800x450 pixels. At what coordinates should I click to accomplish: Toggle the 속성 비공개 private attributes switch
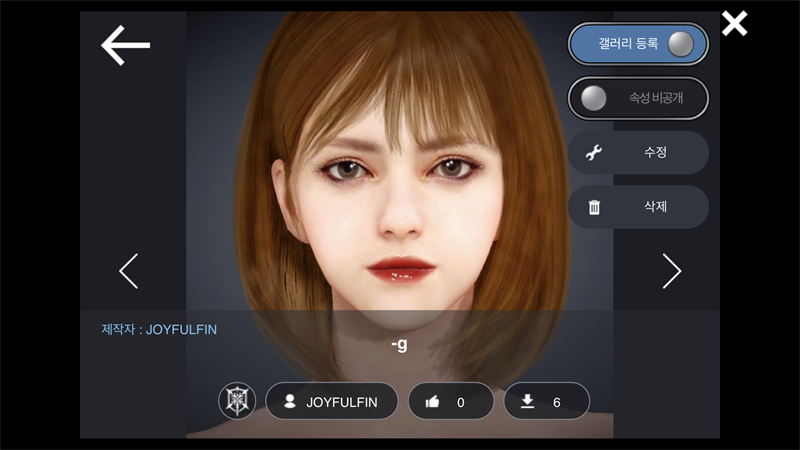[x=638, y=98]
